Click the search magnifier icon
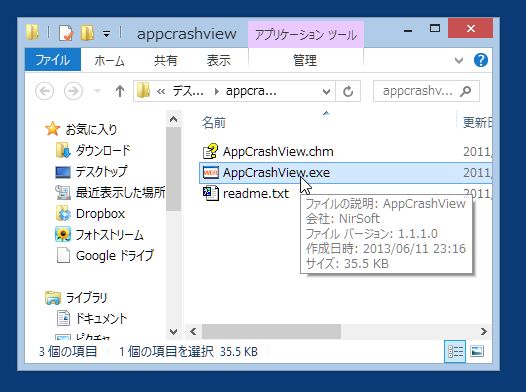This screenshot has width=526, height=392. (x=466, y=91)
